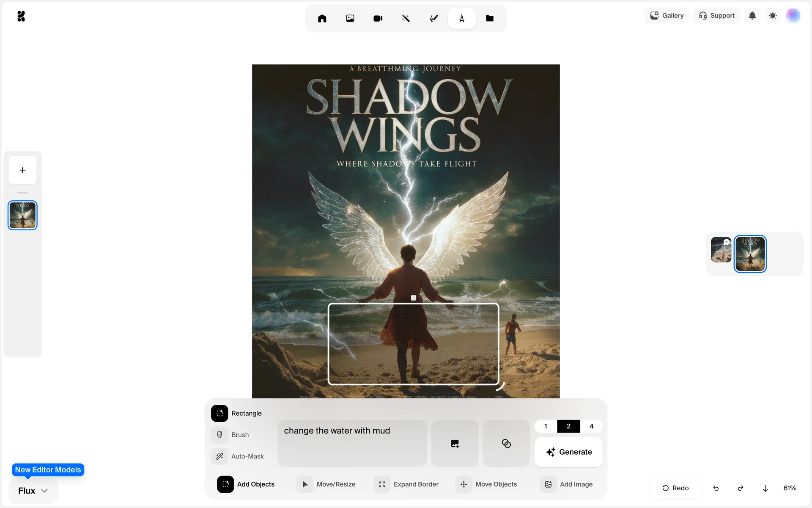812x508 pixels.
Task: Open the folder assets icon
Action: (x=489, y=18)
